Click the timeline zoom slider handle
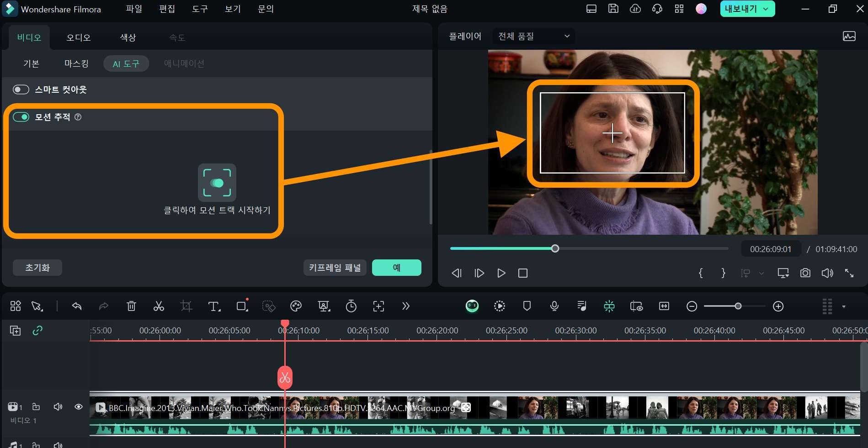The height and width of the screenshot is (448, 868). point(738,306)
